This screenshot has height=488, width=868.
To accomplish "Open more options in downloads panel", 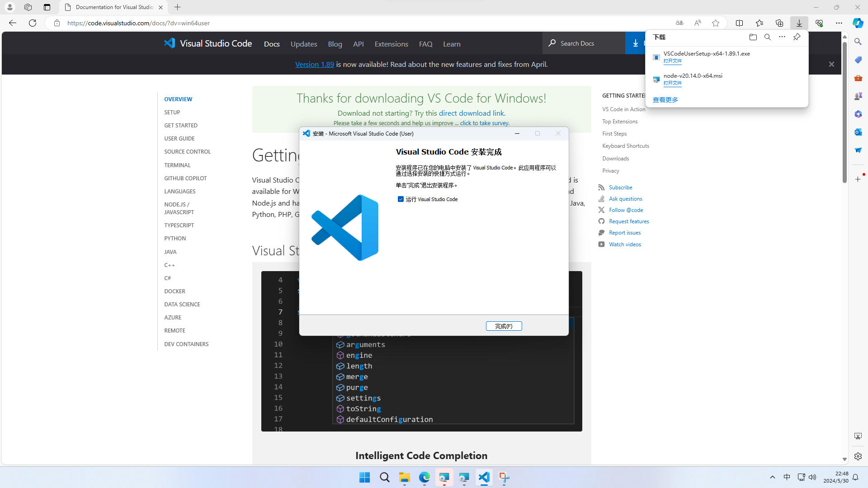I will click(x=782, y=37).
